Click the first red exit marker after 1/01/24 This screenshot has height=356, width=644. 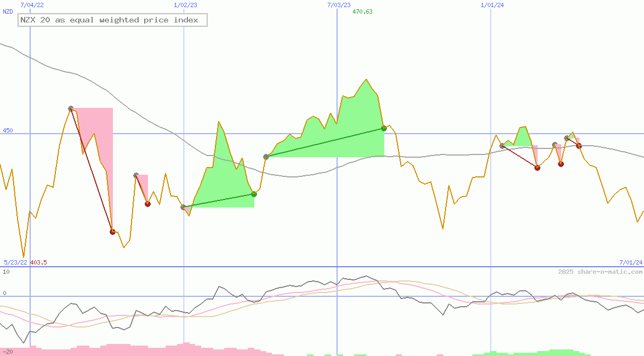click(537, 168)
